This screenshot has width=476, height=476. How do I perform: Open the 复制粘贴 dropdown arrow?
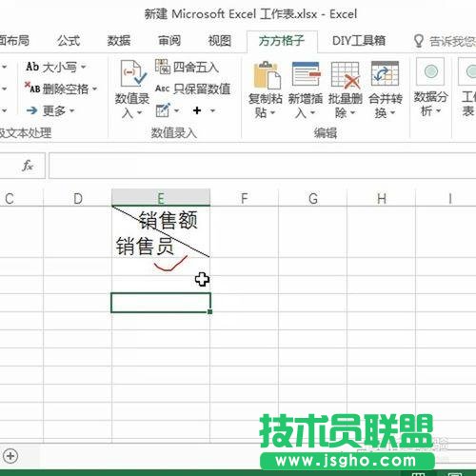coord(272,112)
